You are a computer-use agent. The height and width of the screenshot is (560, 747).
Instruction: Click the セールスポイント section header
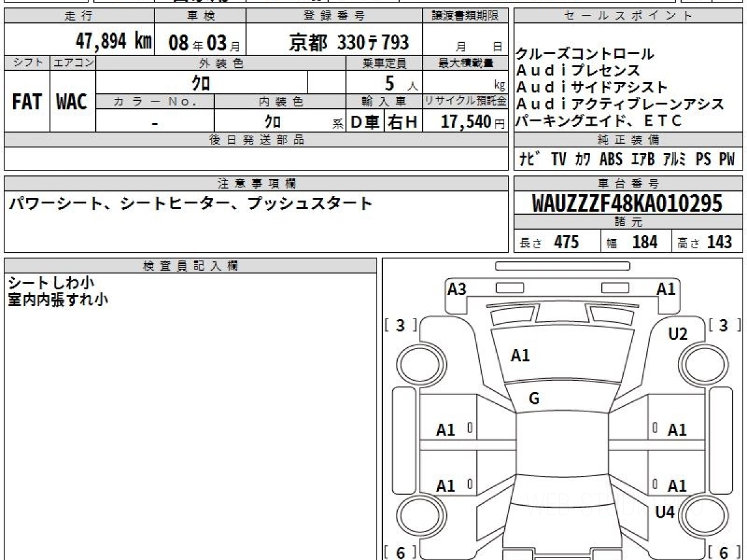point(628,16)
